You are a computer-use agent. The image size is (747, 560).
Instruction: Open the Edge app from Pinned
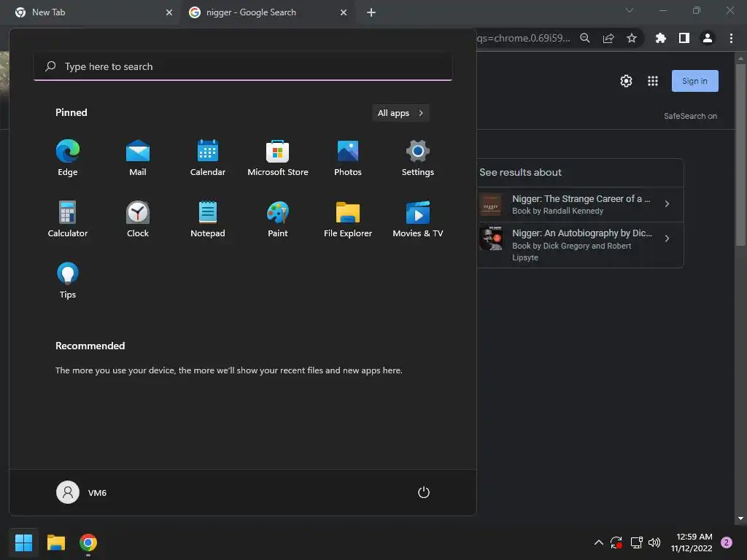[68, 158]
